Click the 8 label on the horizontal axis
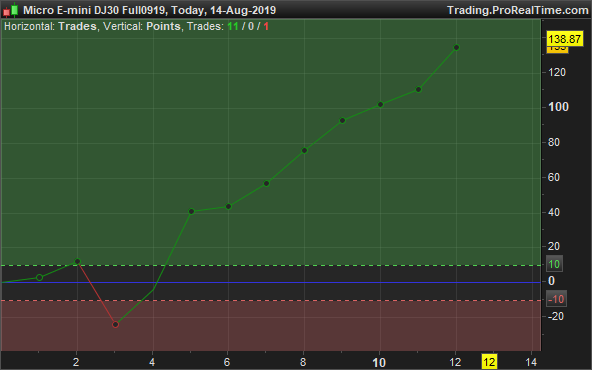Image resolution: width=592 pixels, height=370 pixels. pos(303,362)
